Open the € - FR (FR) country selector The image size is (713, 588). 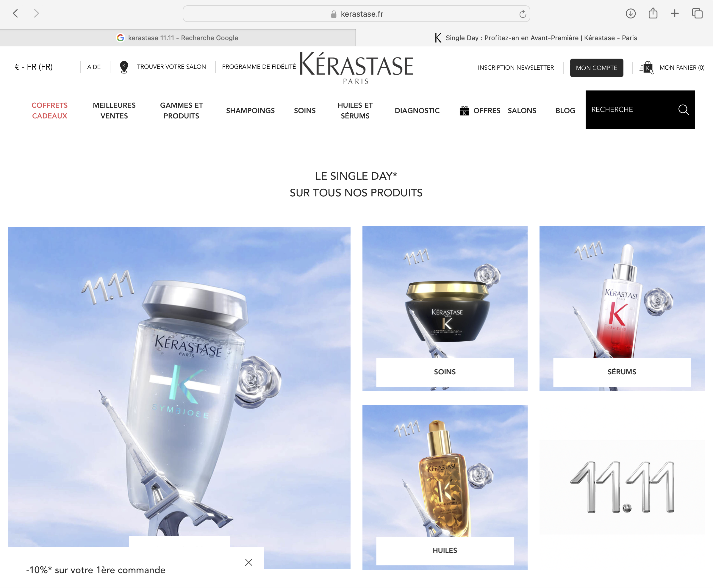click(34, 67)
